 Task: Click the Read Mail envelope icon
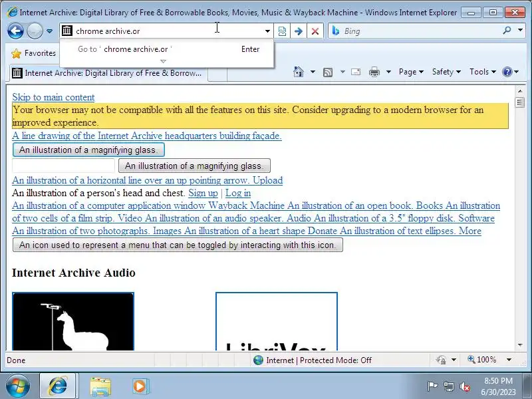coord(356,72)
